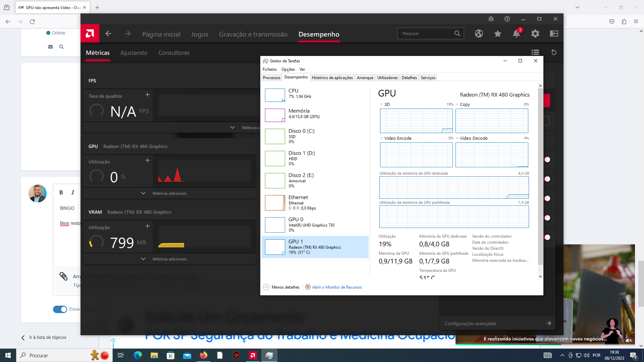Select the Ajustando sub-tab
This screenshot has width=644, height=362.
[134, 53]
